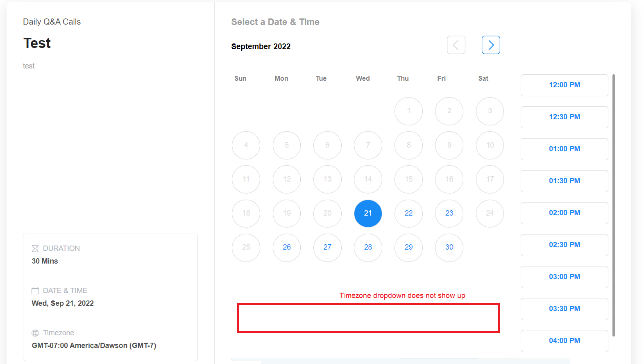
Task: Go to the next month arrow
Action: coord(491,45)
